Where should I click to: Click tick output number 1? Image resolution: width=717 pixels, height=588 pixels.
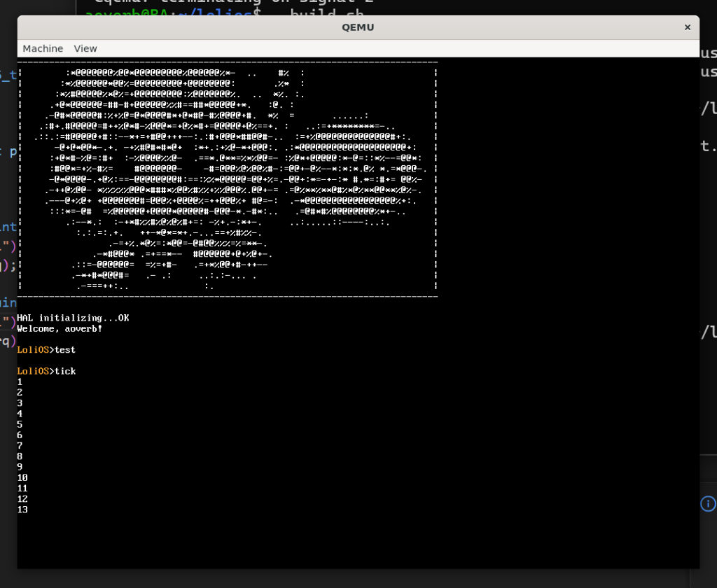click(x=20, y=382)
